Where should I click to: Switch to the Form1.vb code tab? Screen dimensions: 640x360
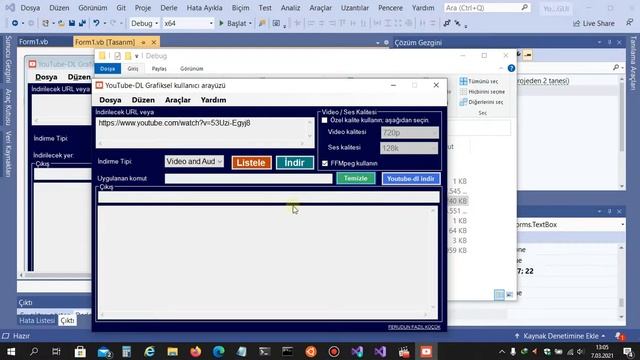pos(33,42)
